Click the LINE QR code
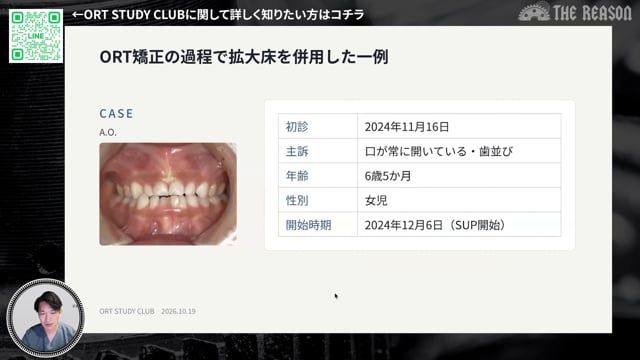Image resolution: width=640 pixels, height=360 pixels. 36,36
